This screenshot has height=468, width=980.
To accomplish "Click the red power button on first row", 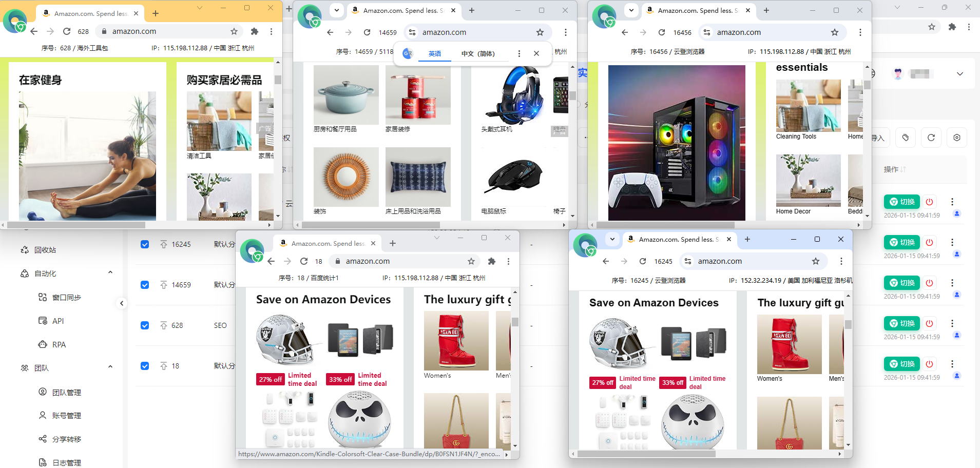I will pyautogui.click(x=929, y=202).
